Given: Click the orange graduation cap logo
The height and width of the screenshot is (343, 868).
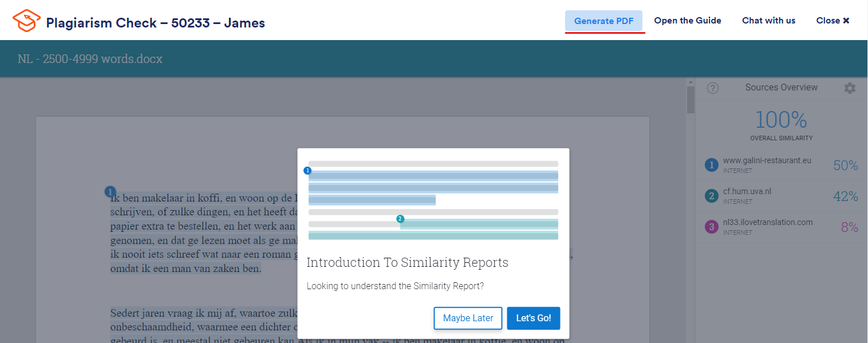Looking at the screenshot, I should click(x=26, y=21).
